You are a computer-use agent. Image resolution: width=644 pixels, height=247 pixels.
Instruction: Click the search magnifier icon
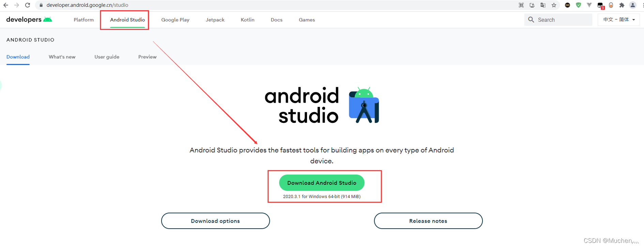tap(531, 20)
